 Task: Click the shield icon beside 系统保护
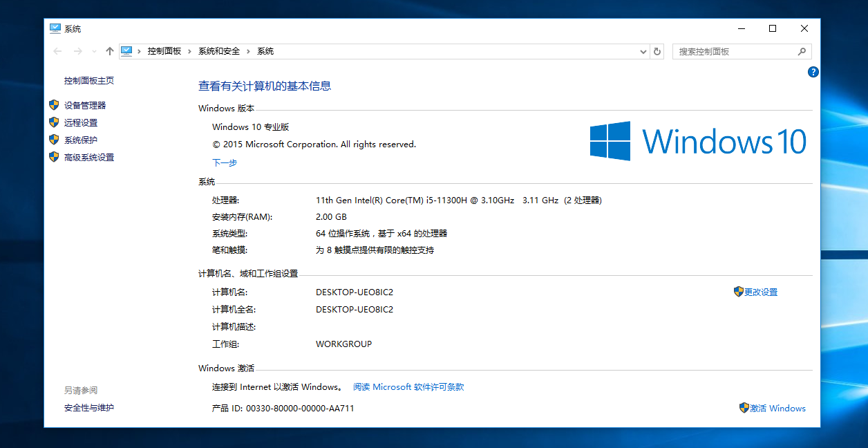tap(54, 140)
